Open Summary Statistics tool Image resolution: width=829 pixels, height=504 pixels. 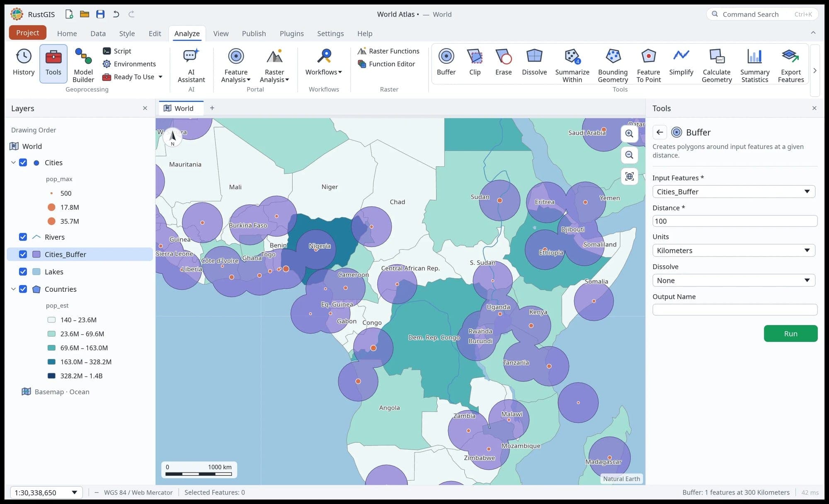tap(755, 65)
